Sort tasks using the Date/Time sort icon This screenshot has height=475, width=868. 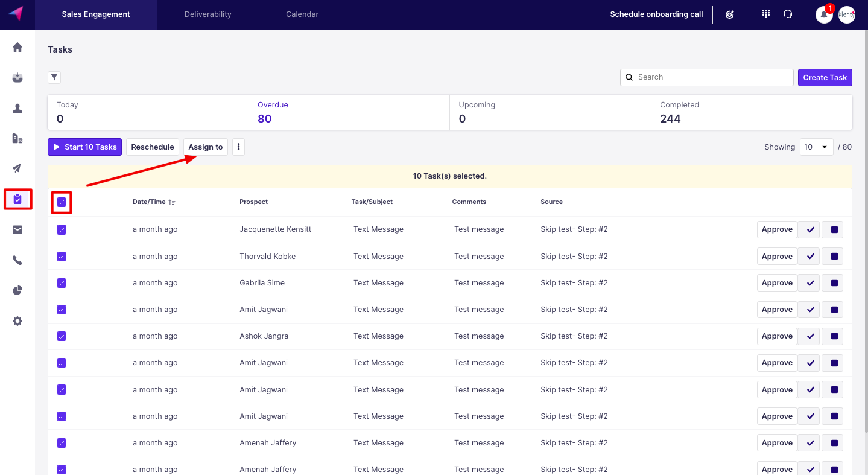pos(173,202)
